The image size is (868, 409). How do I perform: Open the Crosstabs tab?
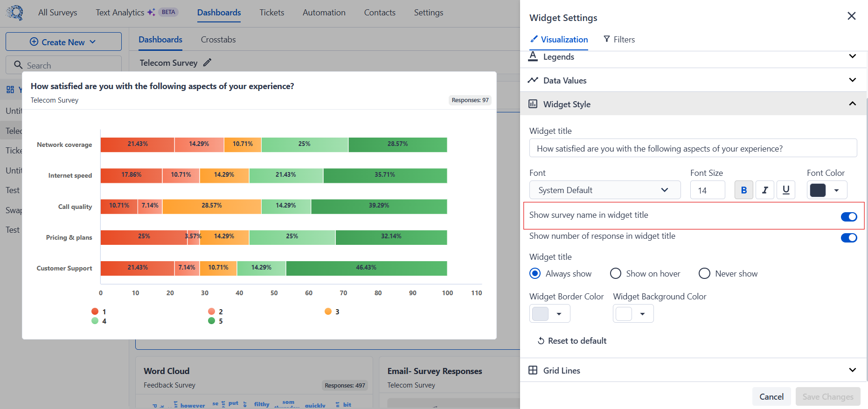pos(218,40)
